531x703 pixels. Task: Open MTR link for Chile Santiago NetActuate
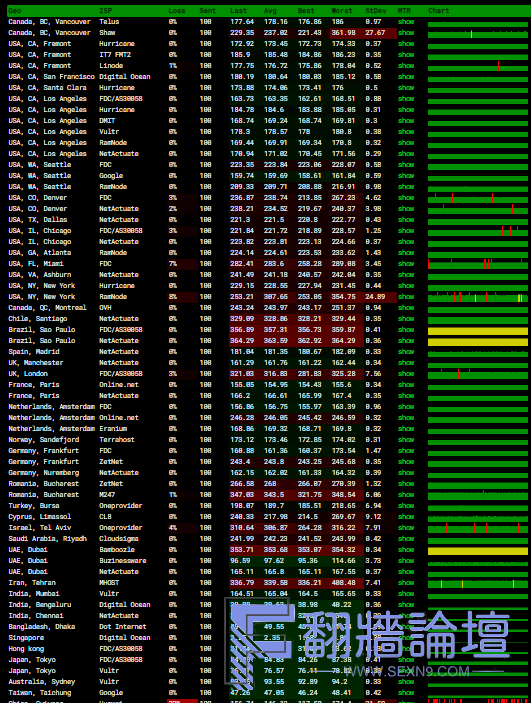(406, 319)
